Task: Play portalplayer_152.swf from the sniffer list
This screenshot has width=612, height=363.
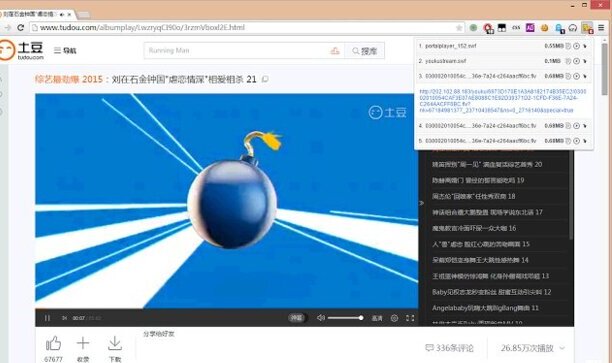Action: [576, 46]
